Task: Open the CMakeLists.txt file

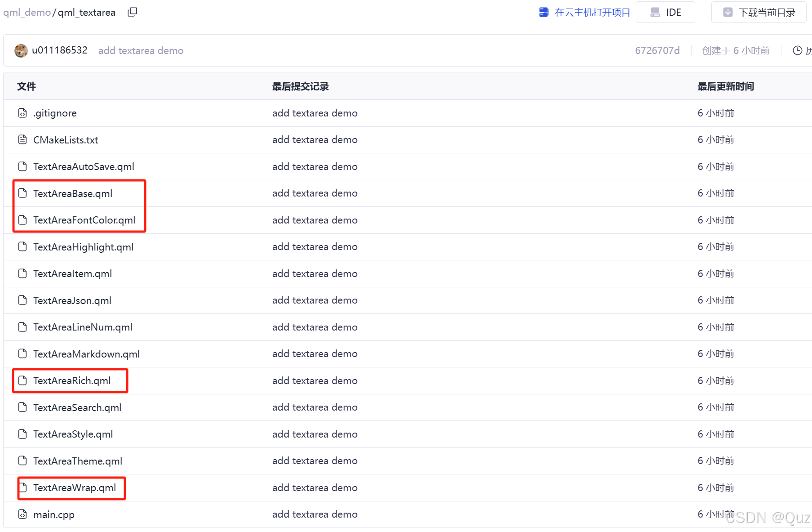Action: [x=66, y=140]
